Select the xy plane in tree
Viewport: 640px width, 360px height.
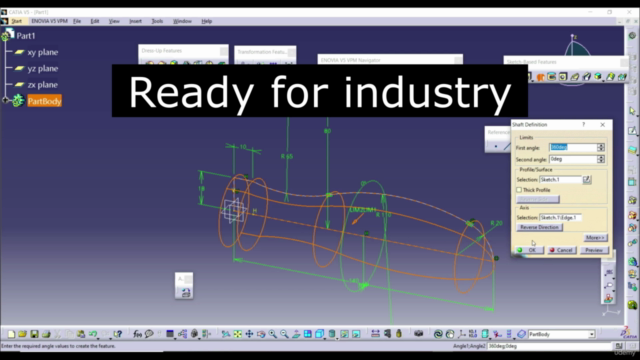42,52
